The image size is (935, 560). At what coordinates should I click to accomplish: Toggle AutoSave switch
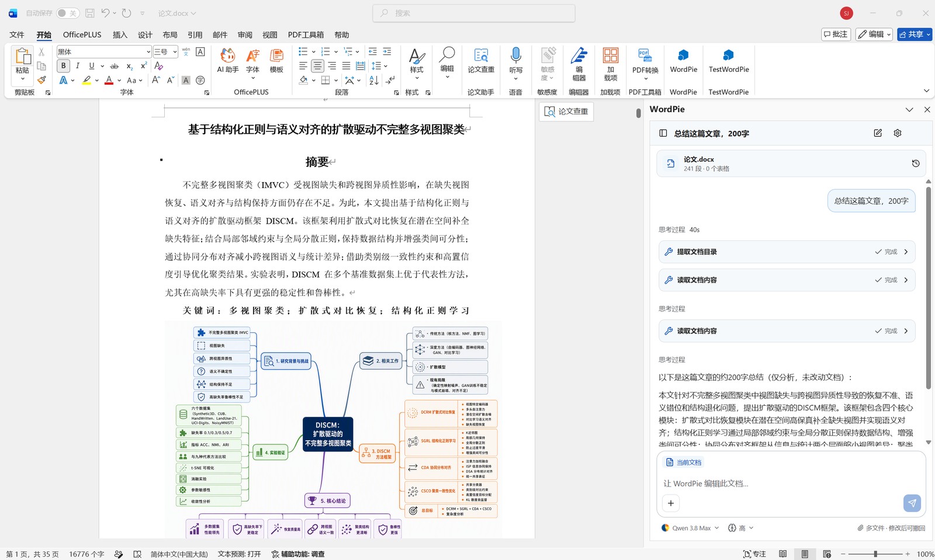point(68,13)
